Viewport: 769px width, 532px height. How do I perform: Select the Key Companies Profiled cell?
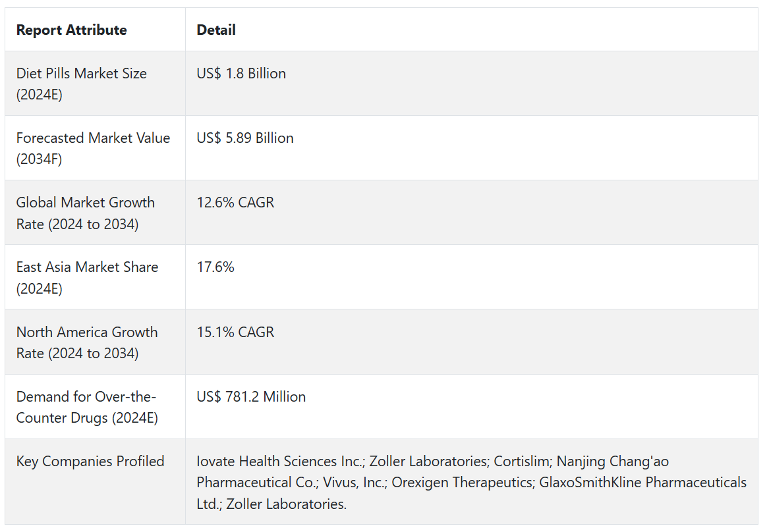(x=90, y=461)
